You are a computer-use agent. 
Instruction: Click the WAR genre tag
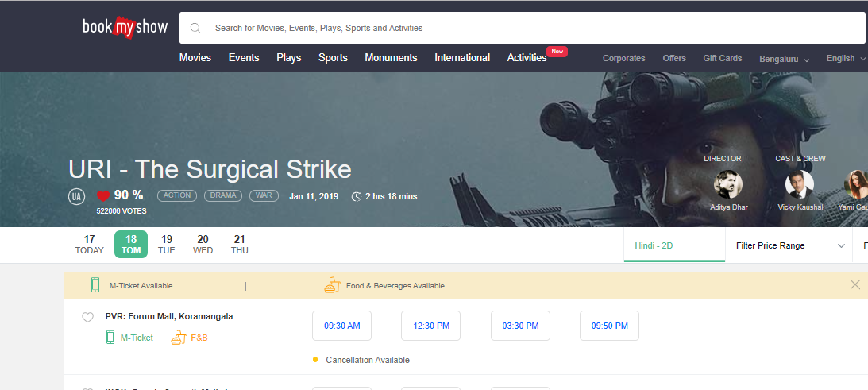tap(264, 195)
